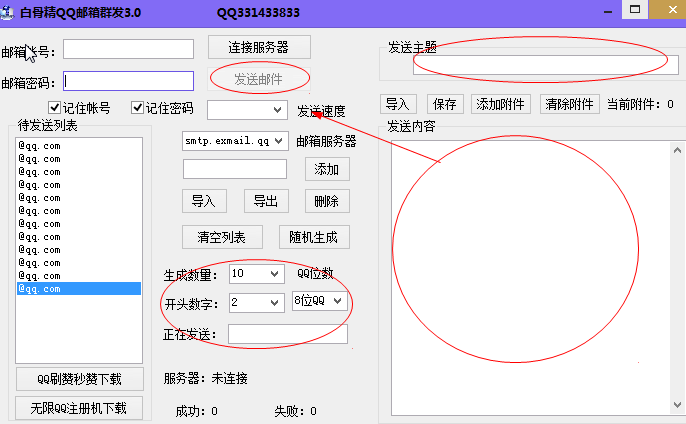Click the 失败: 0 counter text
Viewport: 686px width, 424px height.
(x=295, y=411)
